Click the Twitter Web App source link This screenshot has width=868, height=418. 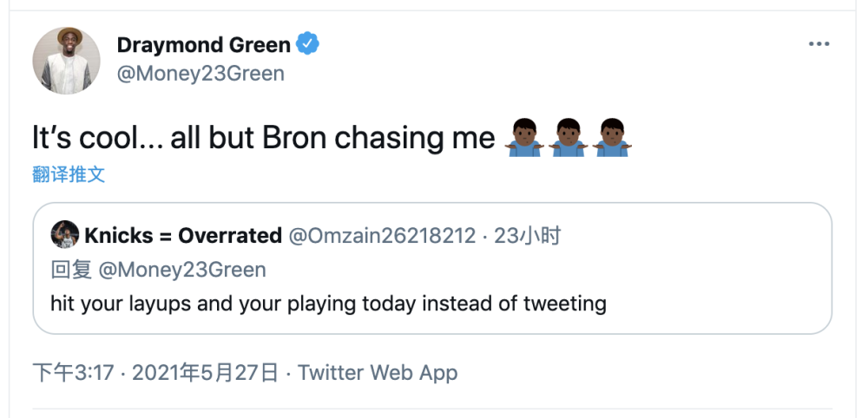378,373
